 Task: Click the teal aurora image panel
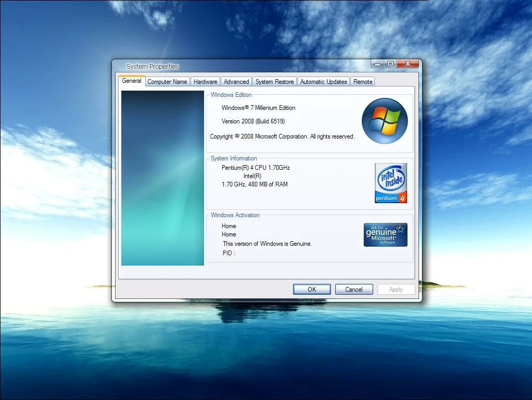162,178
